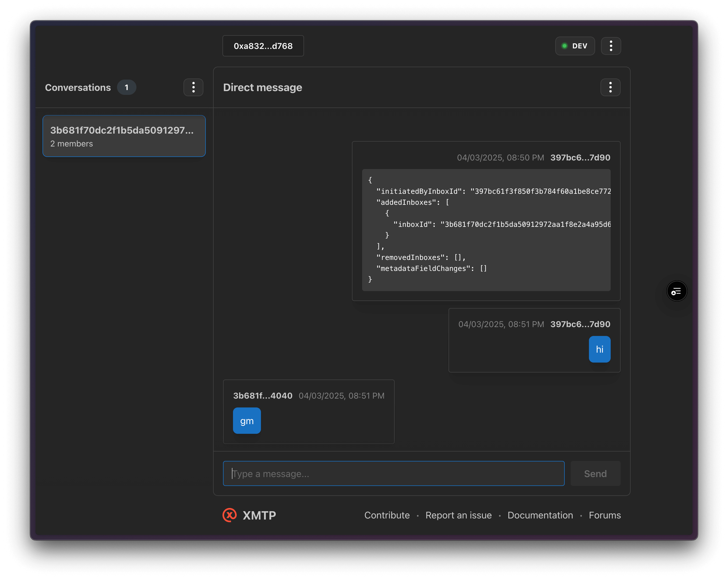The image size is (728, 580).
Task: Click the blue "hi" message bubble
Action: (x=599, y=349)
